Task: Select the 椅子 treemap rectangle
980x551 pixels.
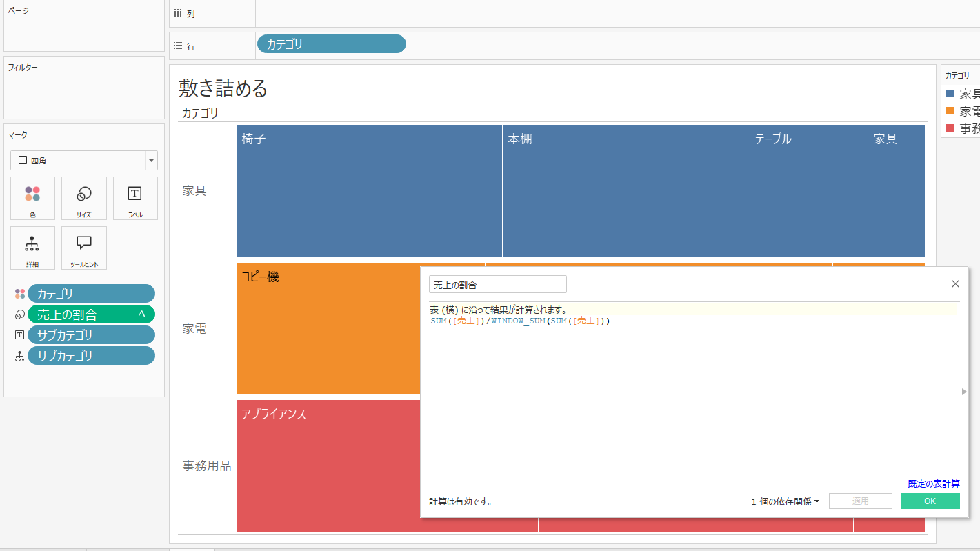Action: (369, 190)
